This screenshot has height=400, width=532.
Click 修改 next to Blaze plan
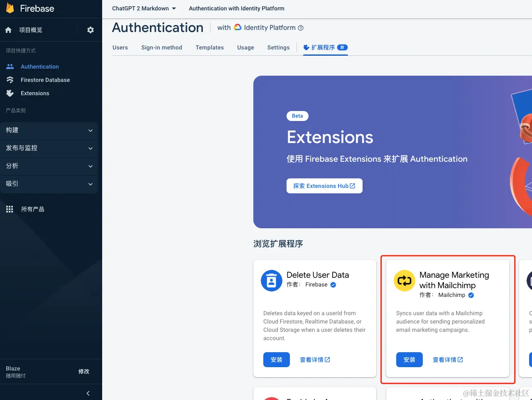[84, 372]
